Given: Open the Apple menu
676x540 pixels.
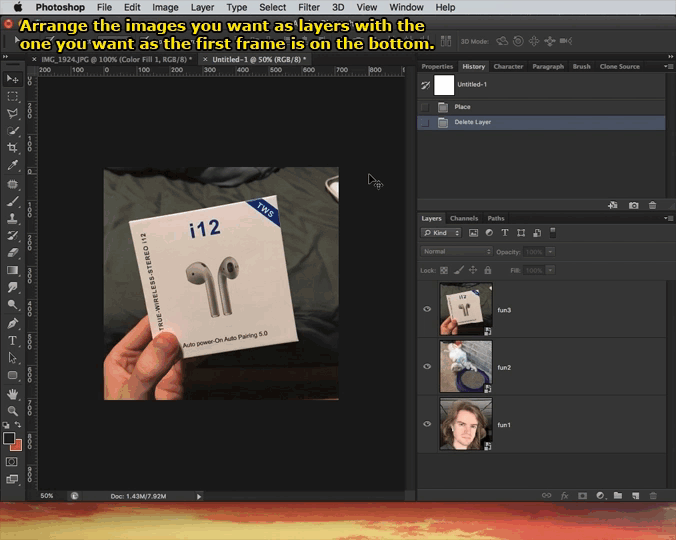Looking at the screenshot, I should tap(18, 7).
